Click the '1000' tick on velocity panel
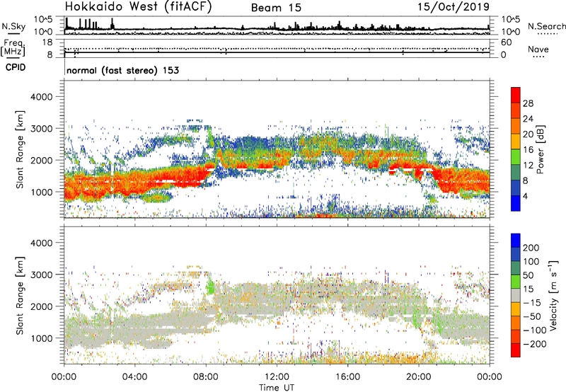566x392 pixels. pyautogui.click(x=41, y=338)
